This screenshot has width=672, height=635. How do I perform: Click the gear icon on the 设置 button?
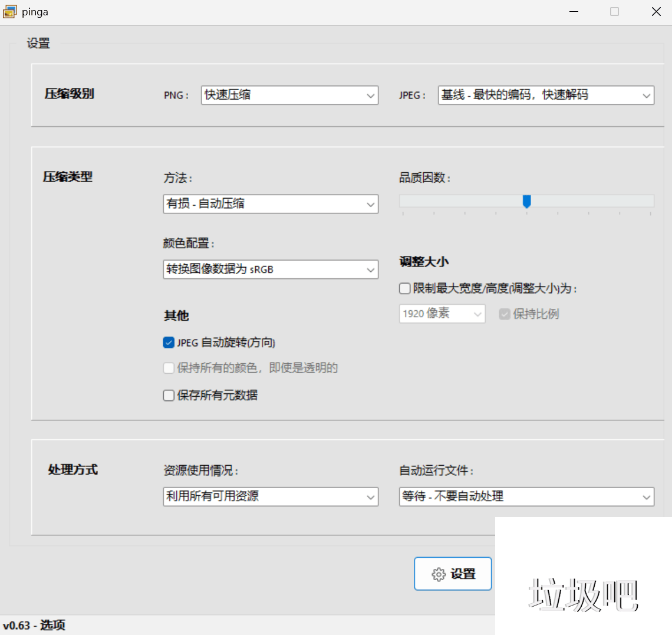[437, 573]
